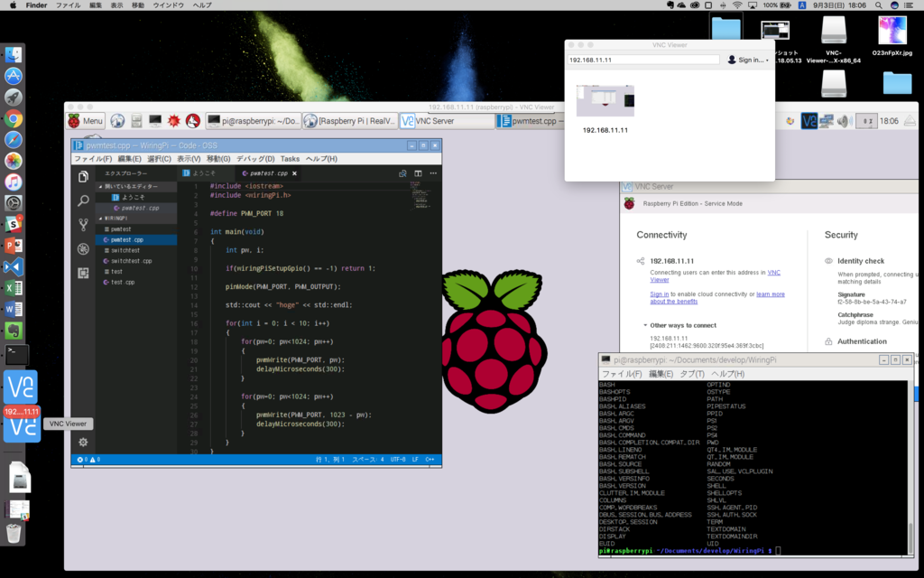Open ヘルプ(H) menu in the terminal window
This screenshot has height=578, width=924.
tap(728, 374)
